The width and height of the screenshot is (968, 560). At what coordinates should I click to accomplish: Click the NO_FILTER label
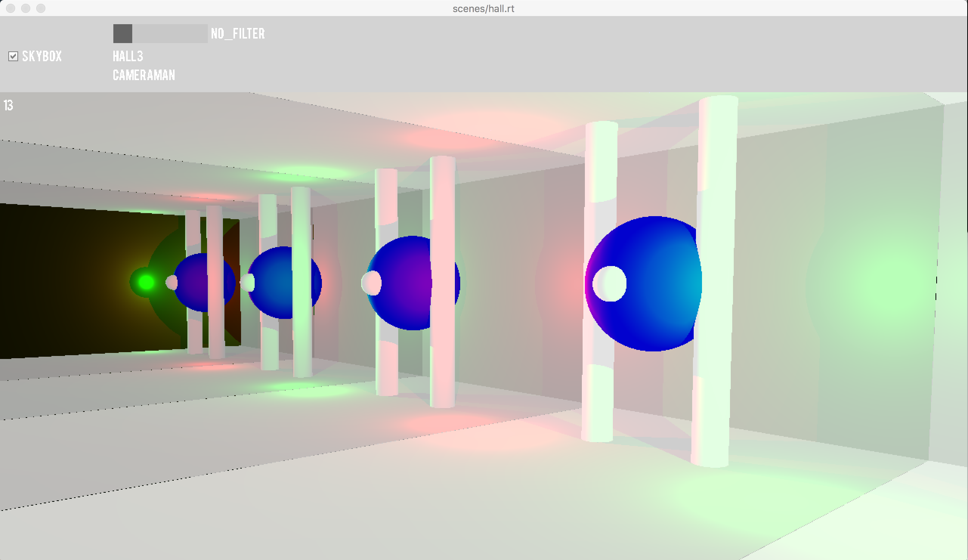238,34
